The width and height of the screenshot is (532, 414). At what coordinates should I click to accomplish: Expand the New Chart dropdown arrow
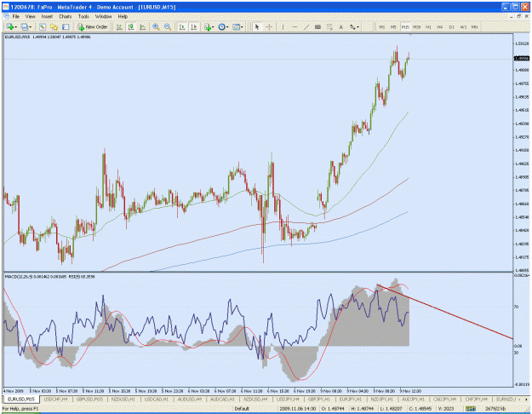click(x=16, y=27)
